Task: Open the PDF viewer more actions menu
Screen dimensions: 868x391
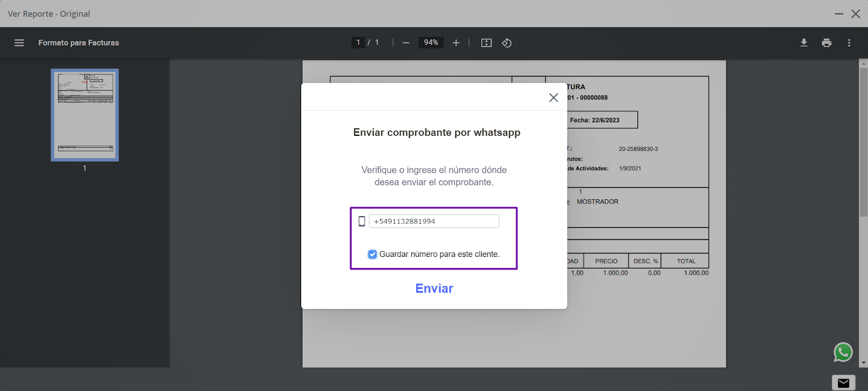Action: [849, 43]
